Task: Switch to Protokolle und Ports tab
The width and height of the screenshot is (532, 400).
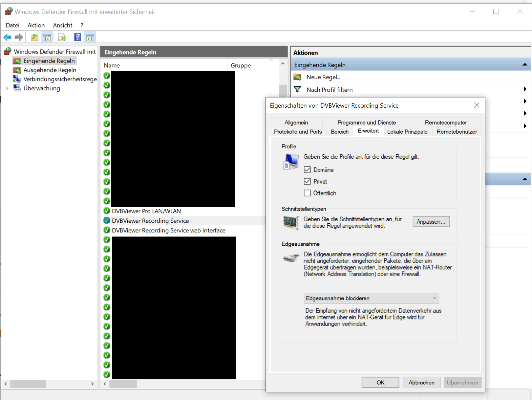Action: click(x=298, y=132)
